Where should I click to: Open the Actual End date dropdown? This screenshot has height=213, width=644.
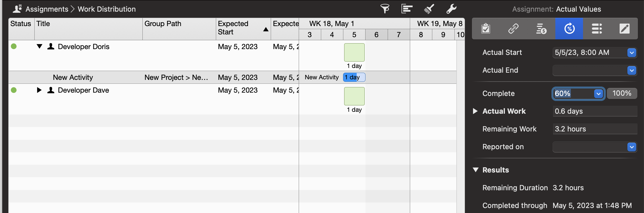632,70
